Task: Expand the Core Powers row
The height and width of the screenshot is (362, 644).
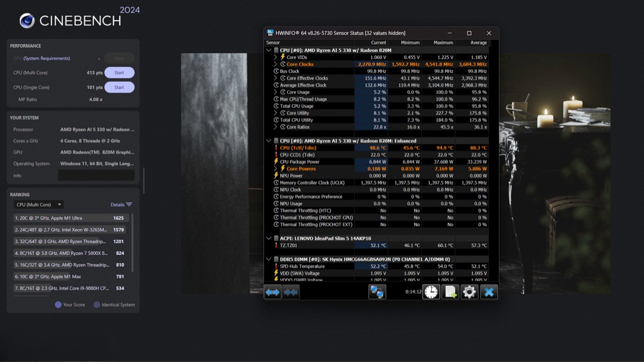Action: 275,169
